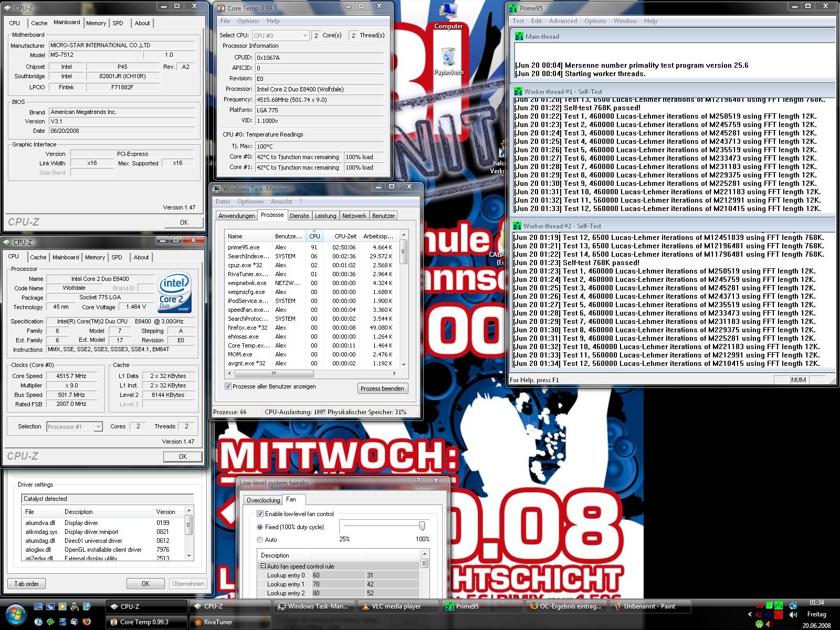Image resolution: width=840 pixels, height=630 pixels.
Task: Switch to OC-Ergebnis Firefox taskbar button
Action: (566, 606)
